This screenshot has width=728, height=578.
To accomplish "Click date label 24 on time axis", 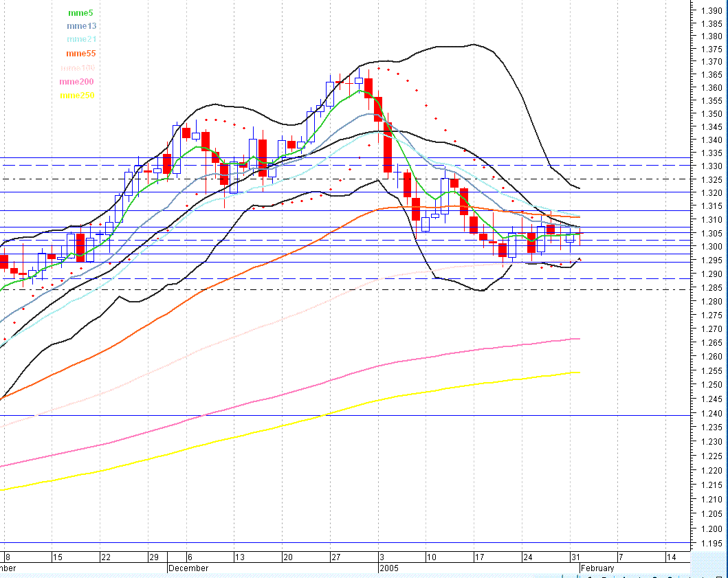I will pos(527,557).
